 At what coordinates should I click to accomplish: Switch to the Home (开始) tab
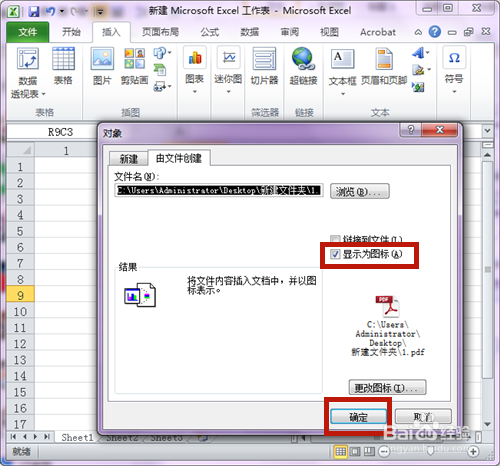coord(71,32)
